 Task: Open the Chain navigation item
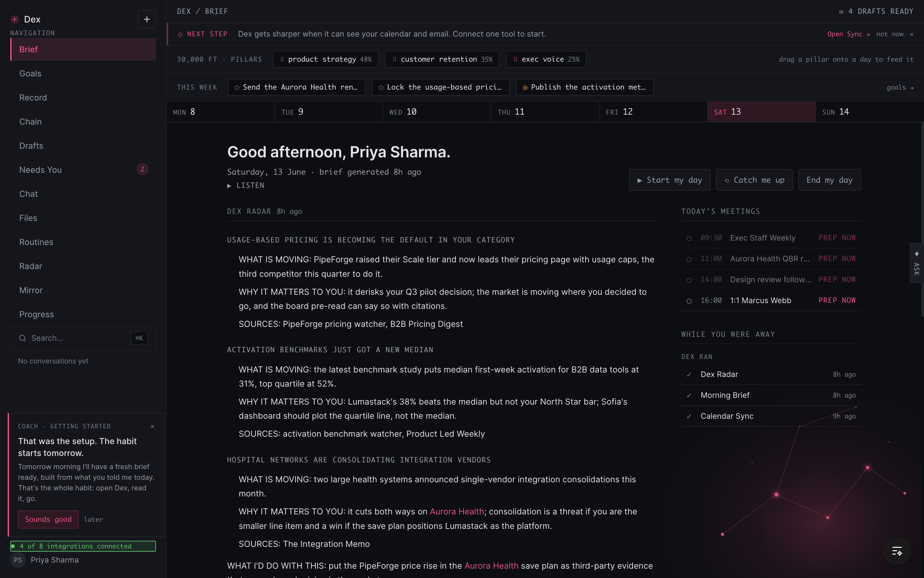tap(83, 122)
